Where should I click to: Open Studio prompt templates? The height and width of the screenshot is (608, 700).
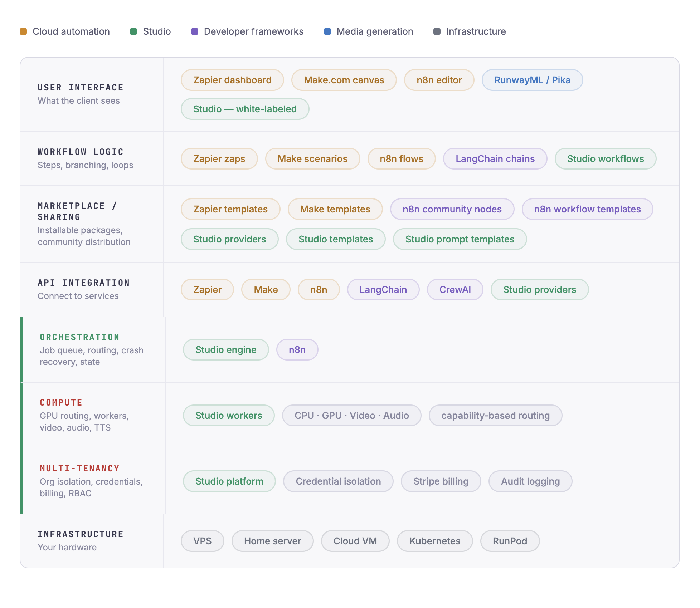[x=460, y=239]
